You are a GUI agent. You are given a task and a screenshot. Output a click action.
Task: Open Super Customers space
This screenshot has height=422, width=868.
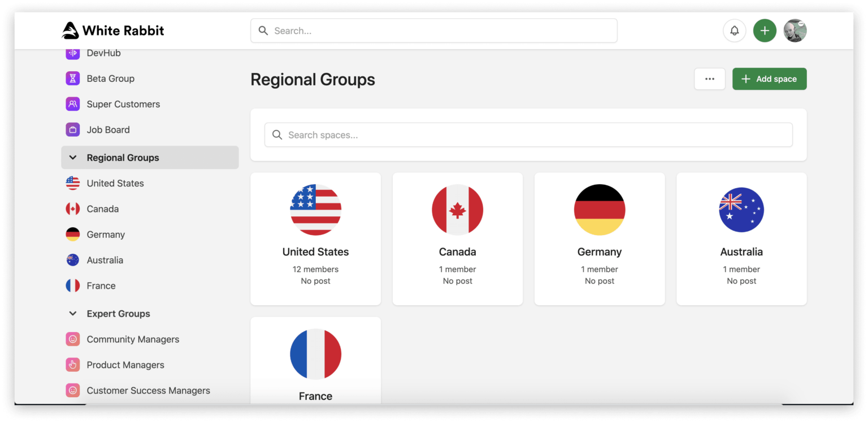point(123,104)
